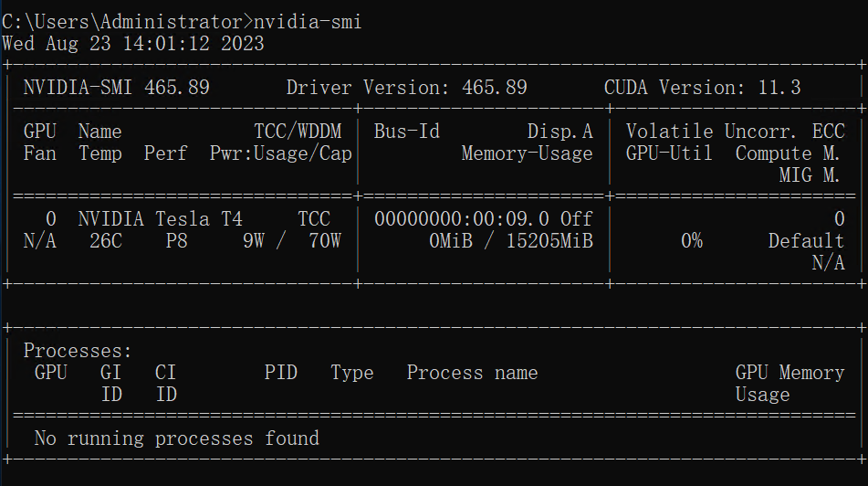Click the GPU-Util column header
The width and height of the screenshot is (868, 486).
pos(669,153)
